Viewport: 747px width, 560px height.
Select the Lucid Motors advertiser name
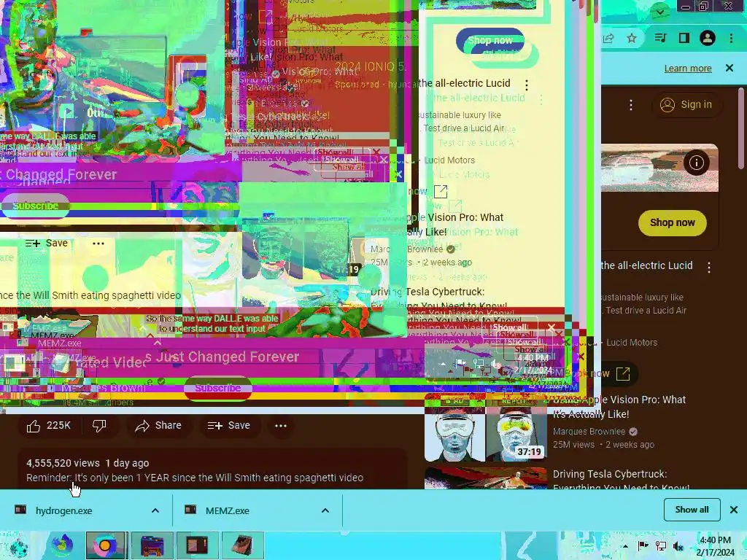[632, 343]
